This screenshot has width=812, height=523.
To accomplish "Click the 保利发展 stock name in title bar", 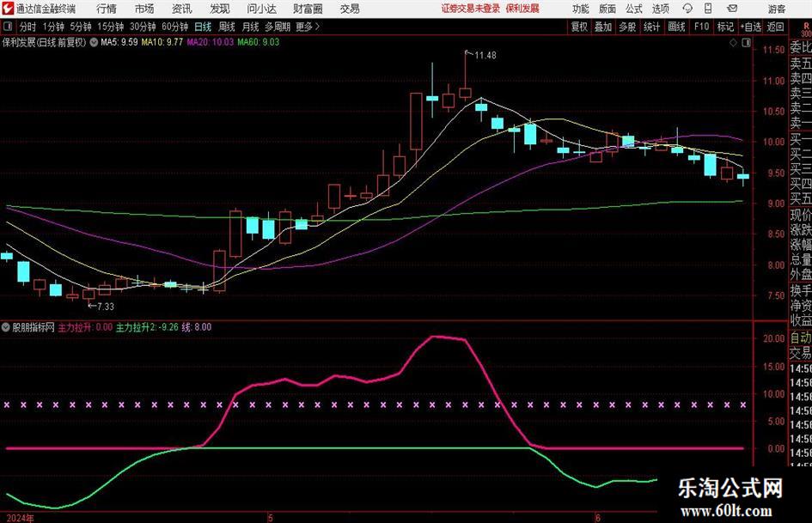I will pyautogui.click(x=522, y=9).
